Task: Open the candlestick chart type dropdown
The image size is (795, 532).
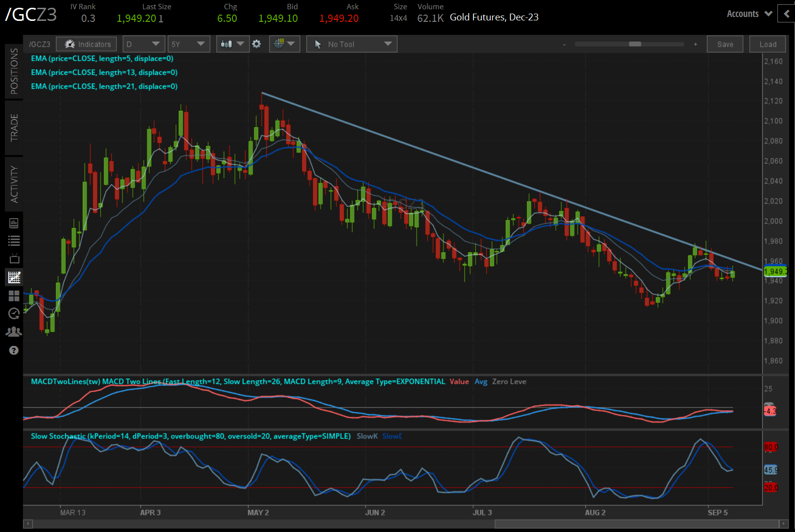Action: coord(232,44)
